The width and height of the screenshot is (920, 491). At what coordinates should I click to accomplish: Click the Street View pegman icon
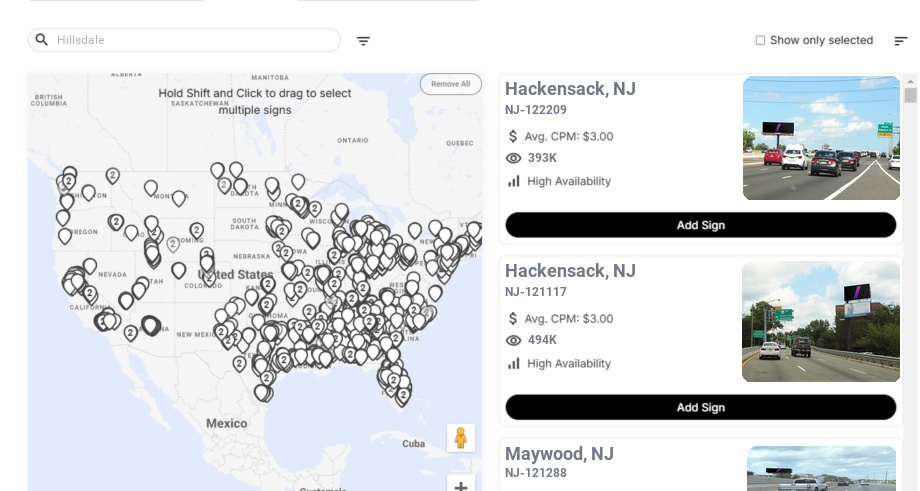click(460, 438)
